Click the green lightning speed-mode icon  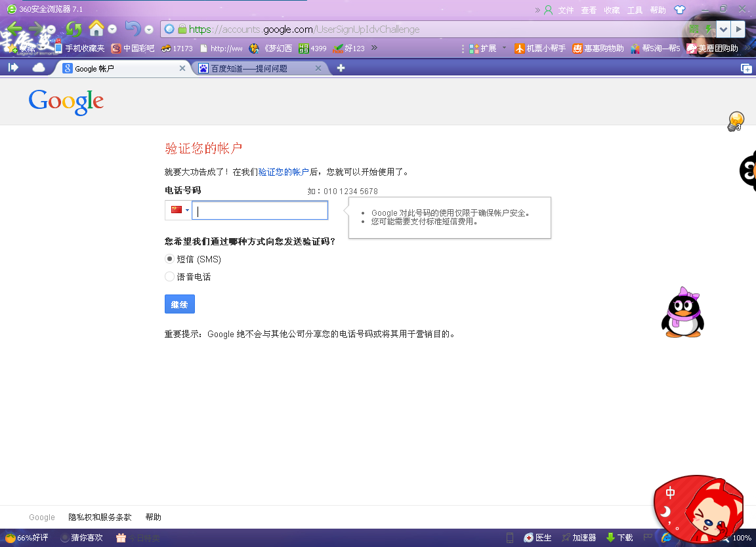pos(708,29)
